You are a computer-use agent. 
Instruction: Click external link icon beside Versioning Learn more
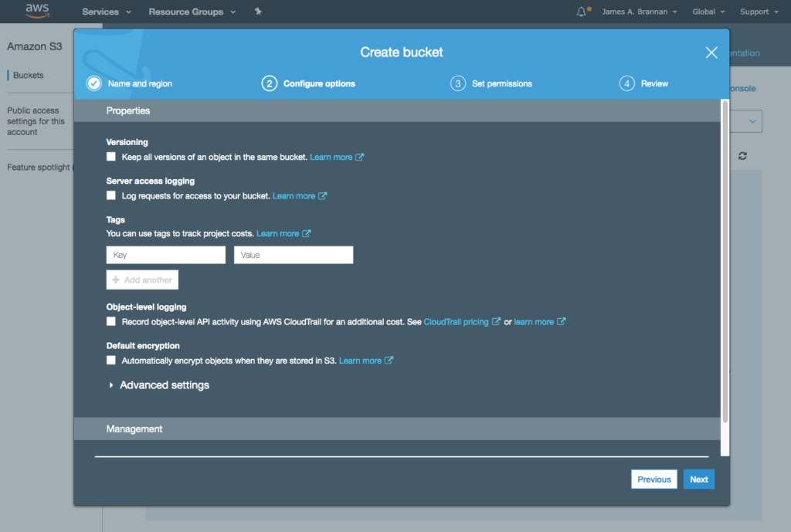pyautogui.click(x=360, y=157)
